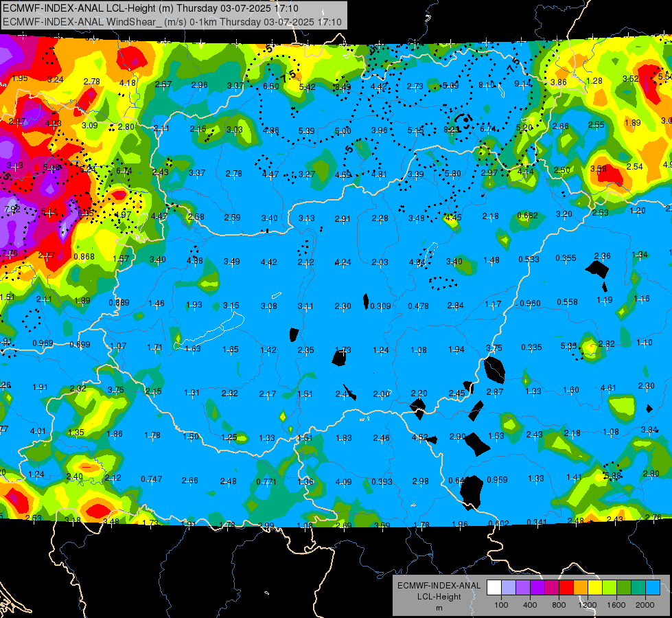Image resolution: width=672 pixels, height=618 pixels.
Task: Click the 400 legend tick label
Action: (x=530, y=605)
